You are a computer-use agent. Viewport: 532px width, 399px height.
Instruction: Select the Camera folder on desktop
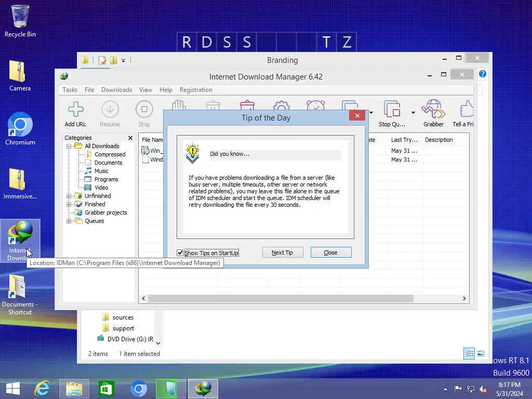pyautogui.click(x=20, y=75)
